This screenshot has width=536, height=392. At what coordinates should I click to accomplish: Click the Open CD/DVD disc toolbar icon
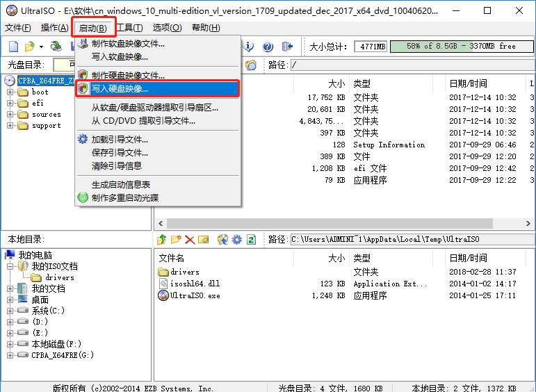tap(56, 46)
